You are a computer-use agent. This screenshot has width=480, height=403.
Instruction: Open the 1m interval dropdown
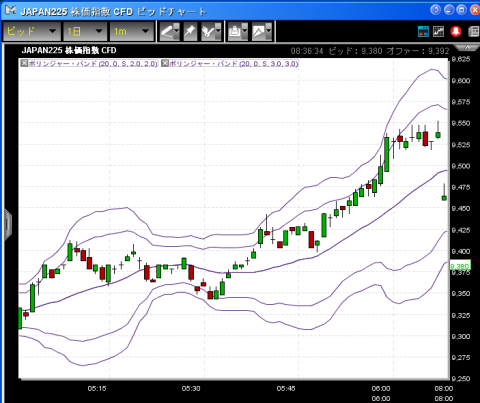pyautogui.click(x=131, y=32)
